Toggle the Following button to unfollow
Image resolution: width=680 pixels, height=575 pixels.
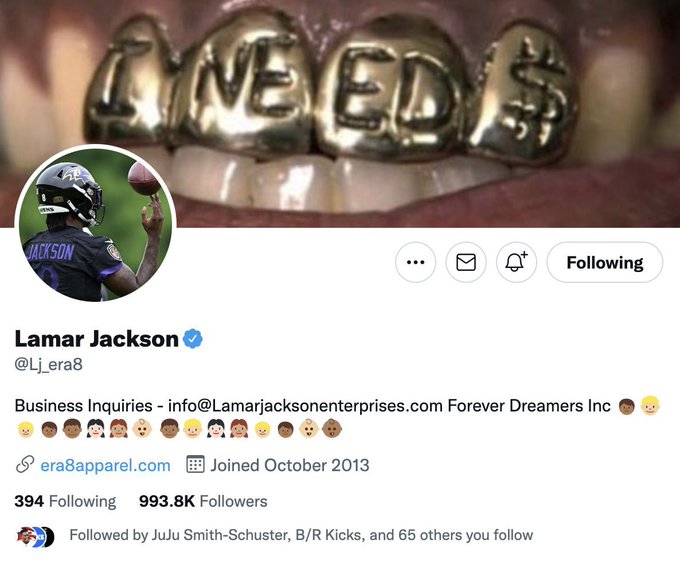pos(605,262)
